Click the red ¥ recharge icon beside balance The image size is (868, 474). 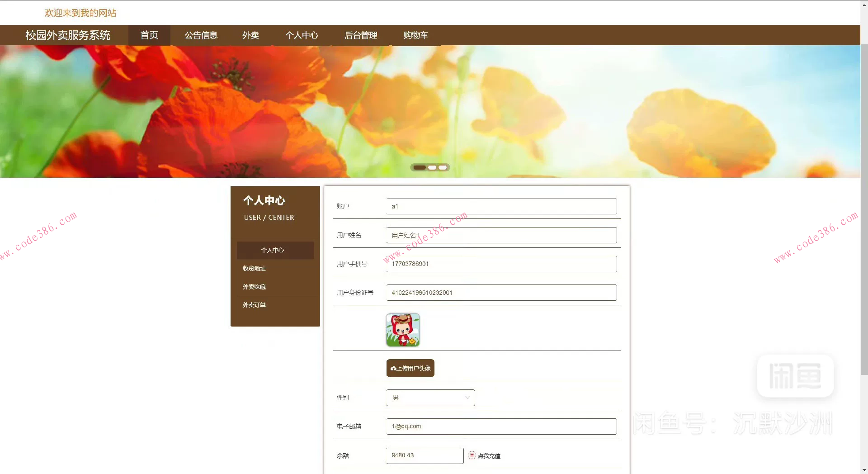coord(472,455)
